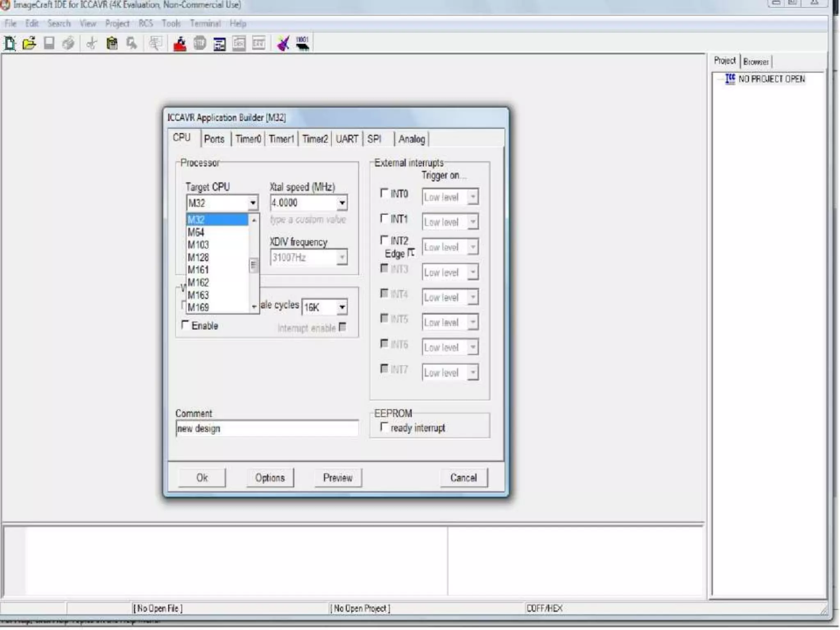Toggle the Interrupt enable checkbox
840x630 pixels.
[x=342, y=327]
